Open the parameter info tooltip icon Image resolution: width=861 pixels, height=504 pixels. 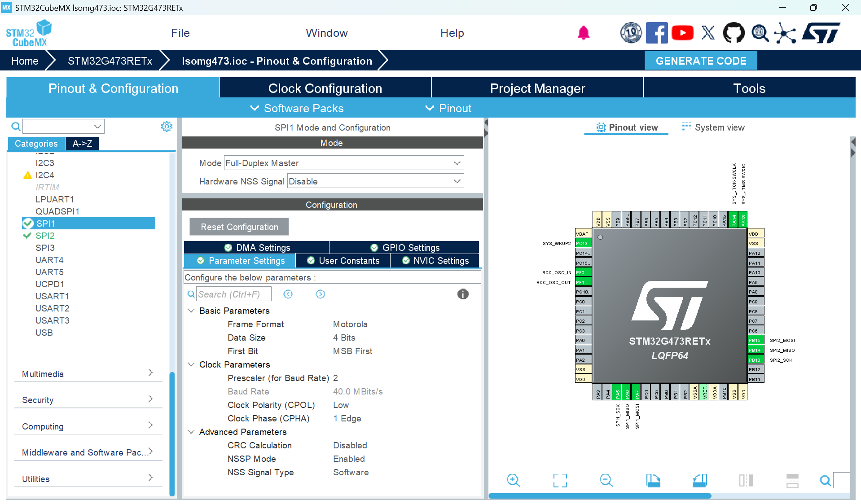click(463, 294)
